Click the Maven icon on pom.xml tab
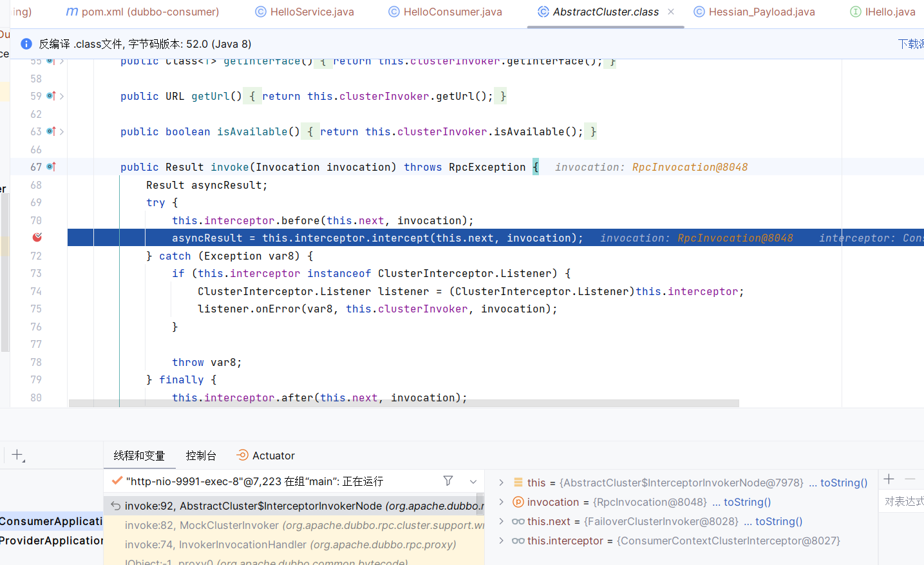Viewport: 924px width, 565px height. [x=72, y=12]
